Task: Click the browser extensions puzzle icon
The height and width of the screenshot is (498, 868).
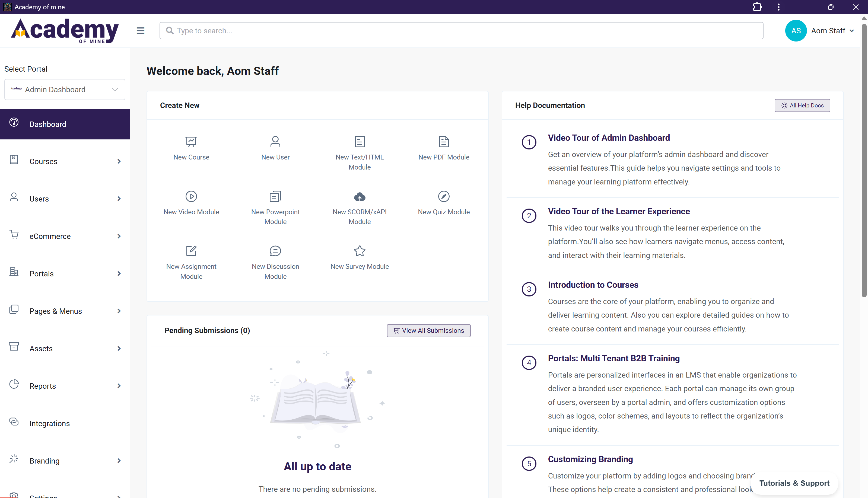Action: coord(757,7)
